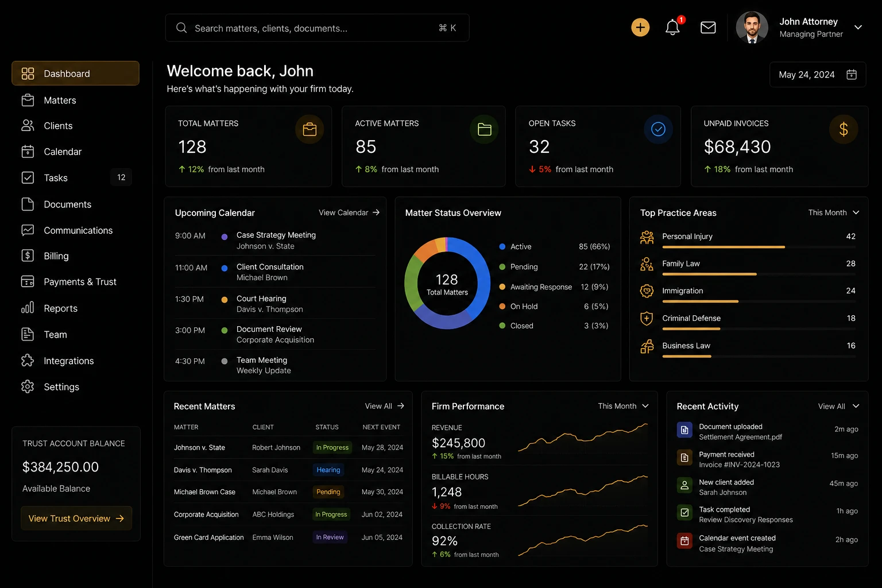Viewport: 882px width, 588px height.
Task: Open Matters in the sidebar
Action: pos(75,100)
